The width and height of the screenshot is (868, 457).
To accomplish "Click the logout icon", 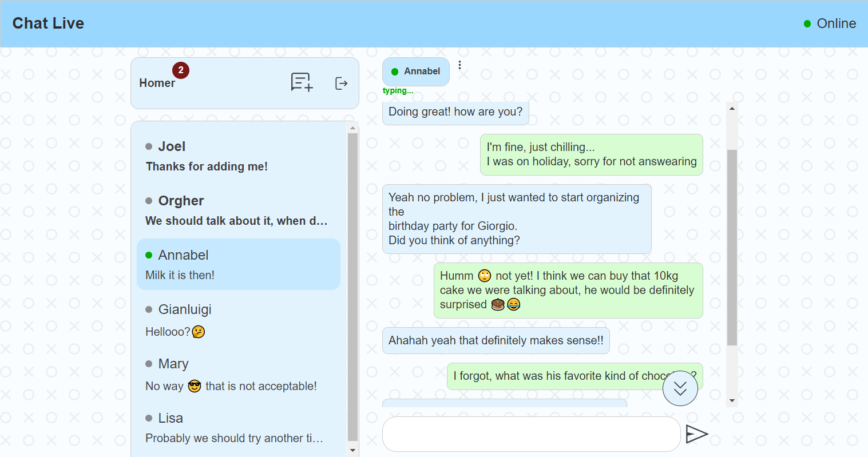I will [341, 84].
